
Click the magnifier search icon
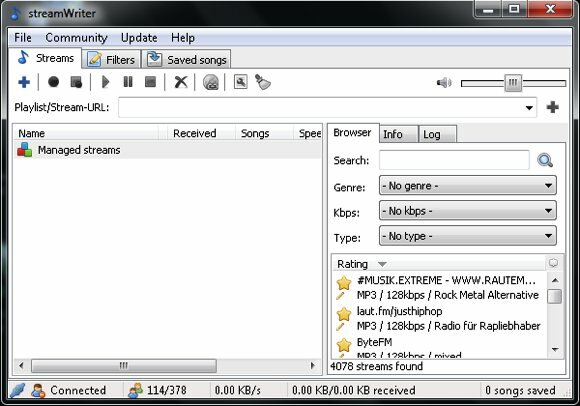pos(545,160)
